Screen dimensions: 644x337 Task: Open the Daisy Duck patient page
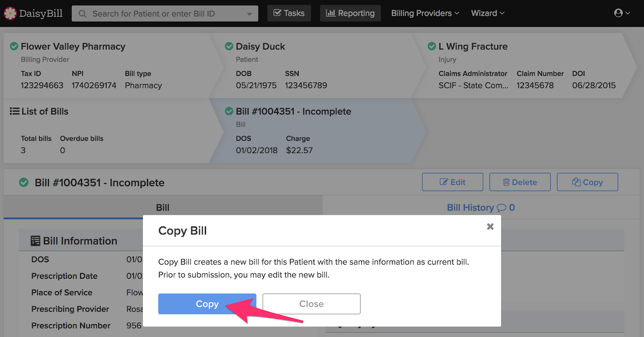click(x=260, y=46)
